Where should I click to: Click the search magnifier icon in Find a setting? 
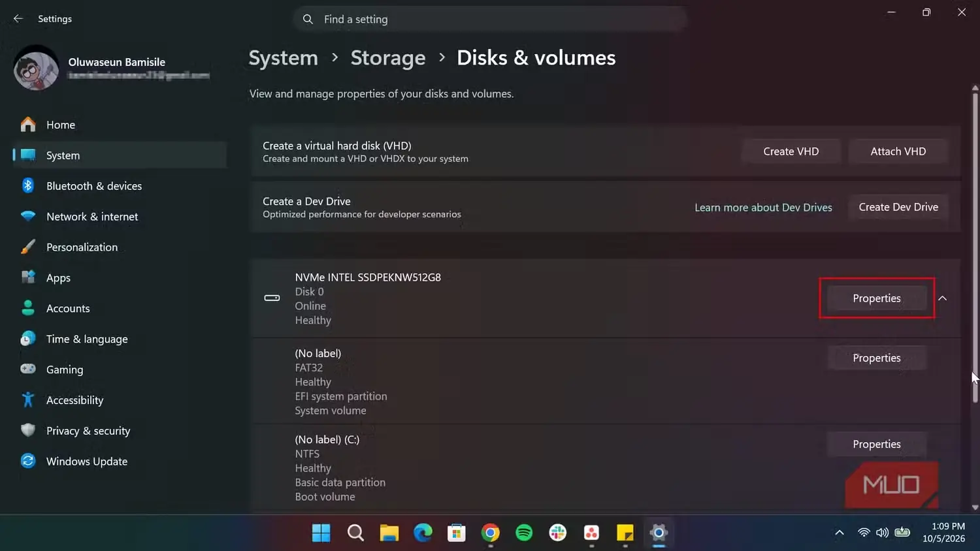pos(308,20)
